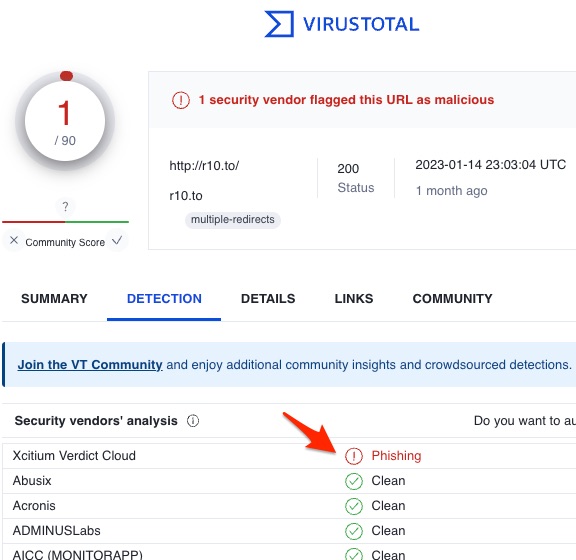
Task: Switch to the LINKS tab
Action: (354, 299)
